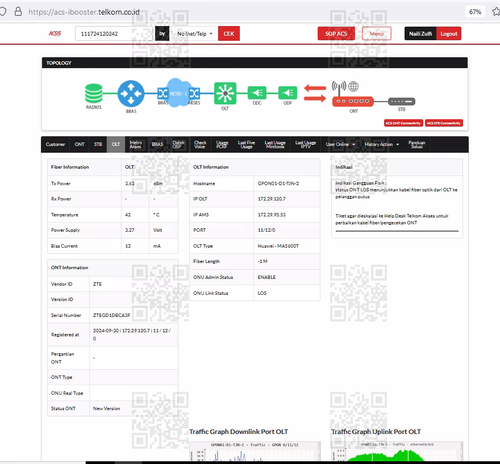Click the Menu button
The height and width of the screenshot is (464, 500).
(x=377, y=34)
